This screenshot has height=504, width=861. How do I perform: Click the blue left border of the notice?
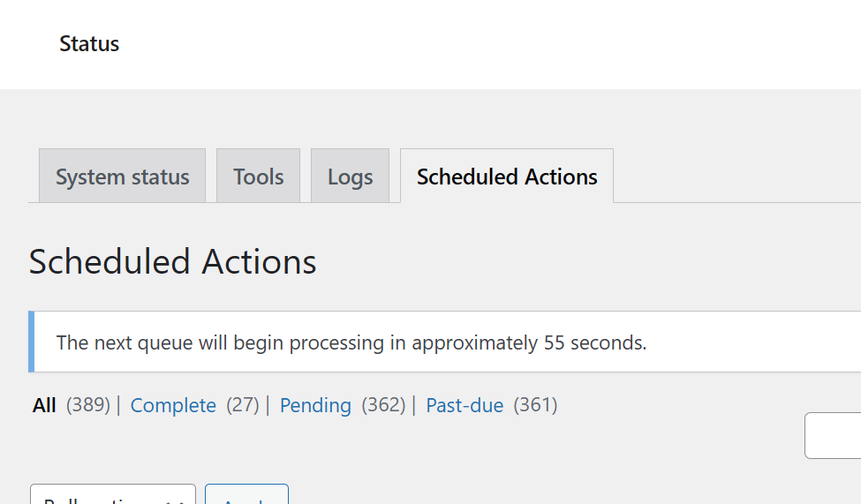(x=31, y=342)
